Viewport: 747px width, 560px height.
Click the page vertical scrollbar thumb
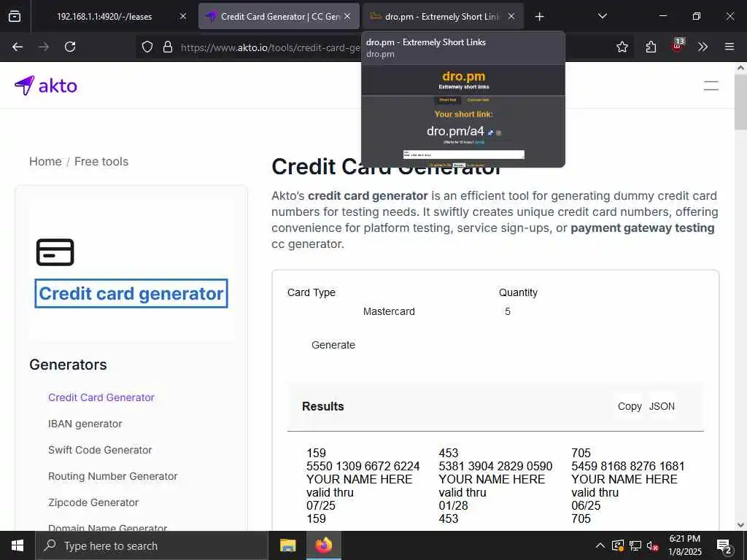tap(740, 102)
